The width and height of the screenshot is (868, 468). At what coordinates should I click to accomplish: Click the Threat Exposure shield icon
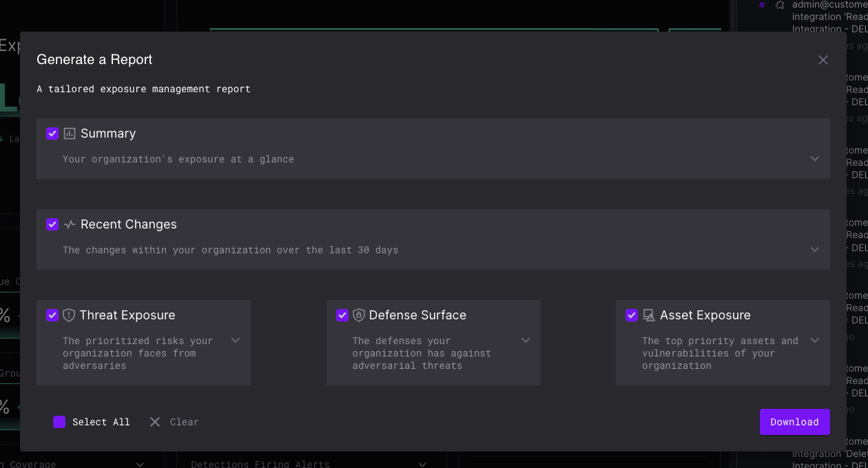click(69, 315)
